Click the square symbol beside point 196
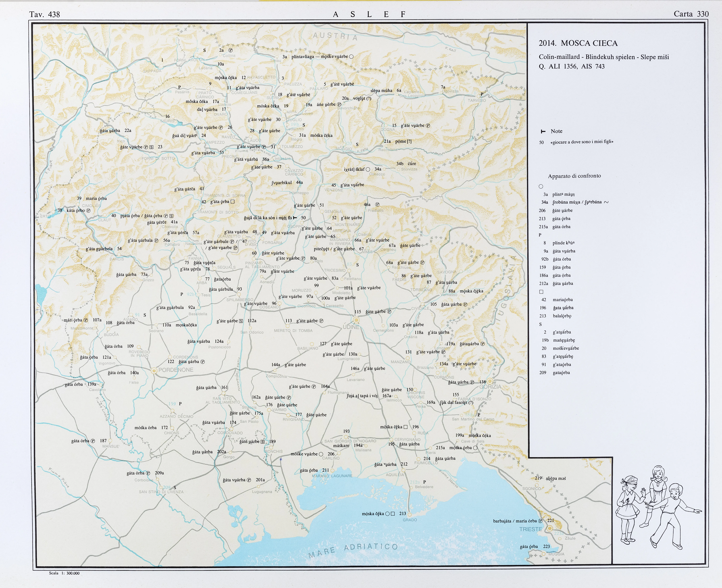 [x=405, y=427]
